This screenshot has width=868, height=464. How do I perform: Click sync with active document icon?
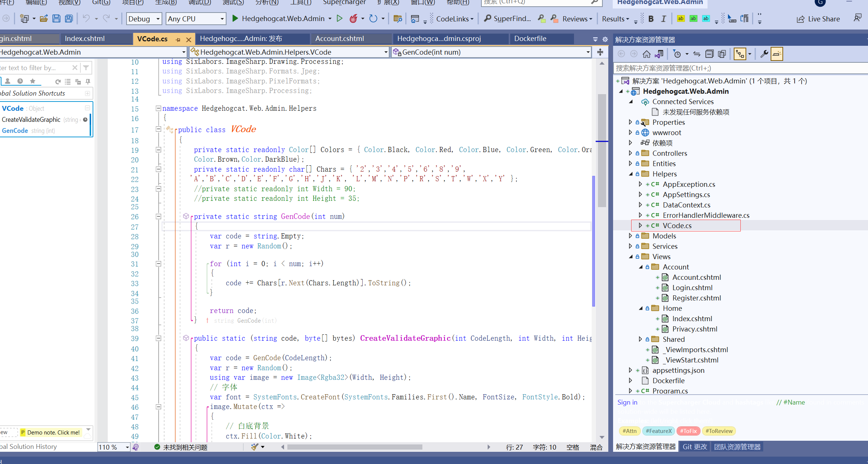tap(696, 54)
